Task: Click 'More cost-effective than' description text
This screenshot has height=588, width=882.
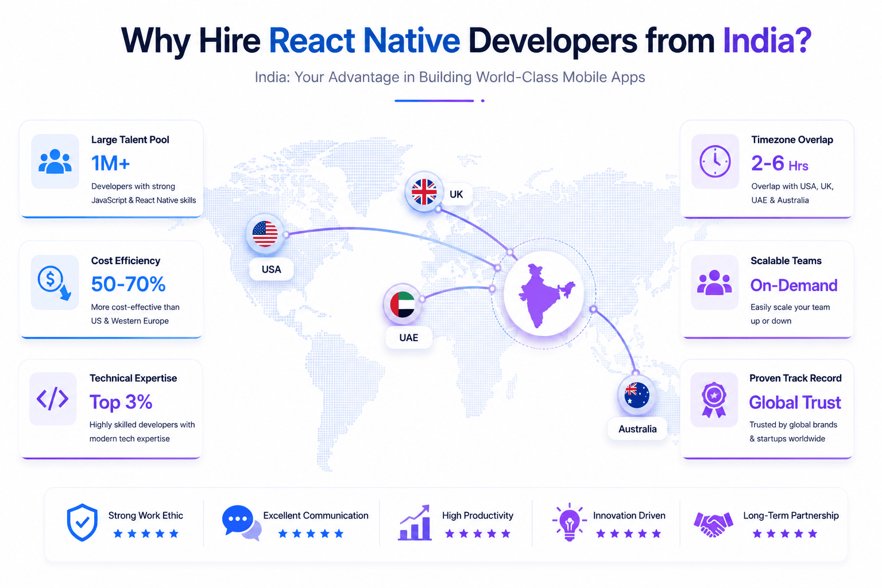Action: [136, 307]
